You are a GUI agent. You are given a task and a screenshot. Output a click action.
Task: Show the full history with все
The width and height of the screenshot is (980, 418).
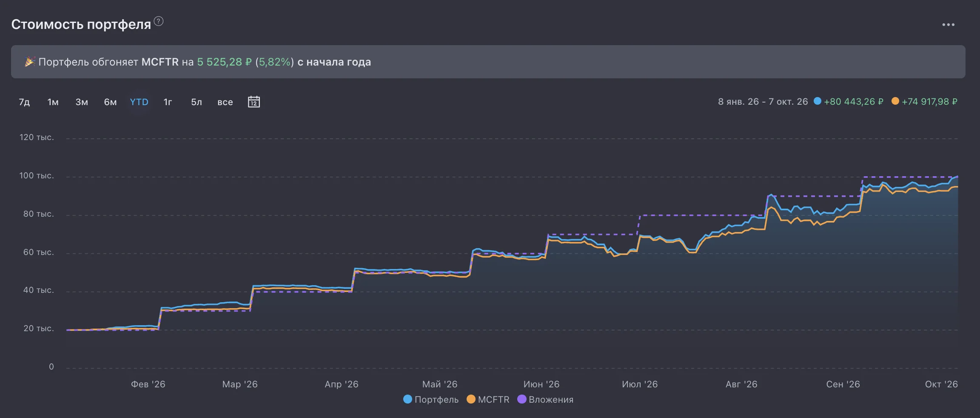[x=225, y=102]
